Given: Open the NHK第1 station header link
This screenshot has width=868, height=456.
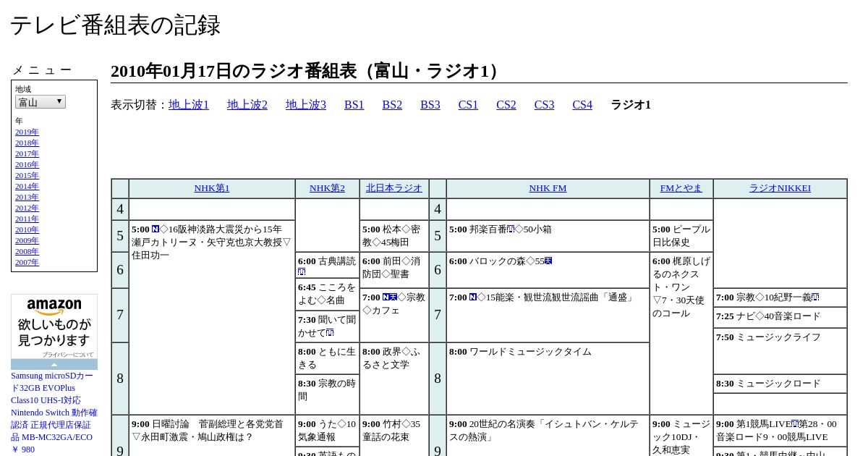Looking at the screenshot, I should click(212, 188).
